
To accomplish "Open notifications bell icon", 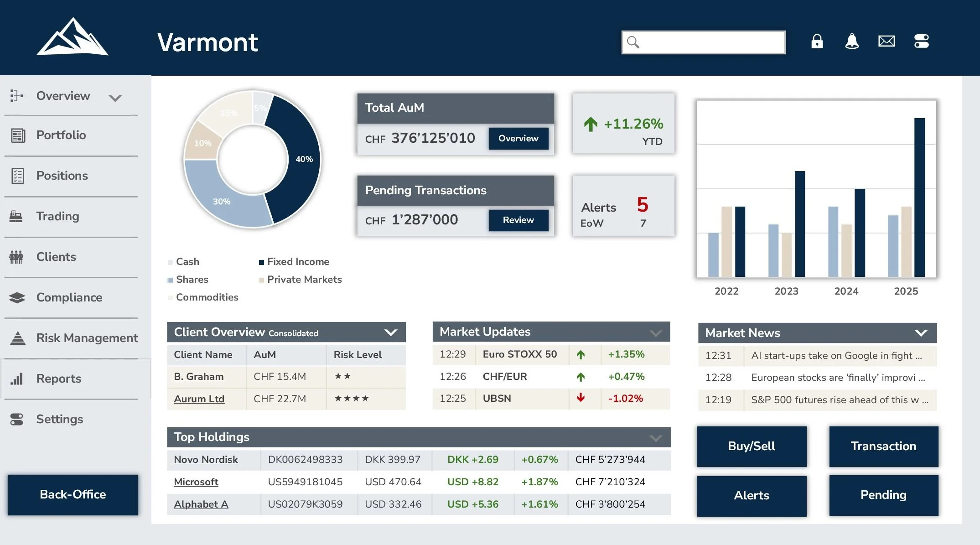I will [x=851, y=42].
